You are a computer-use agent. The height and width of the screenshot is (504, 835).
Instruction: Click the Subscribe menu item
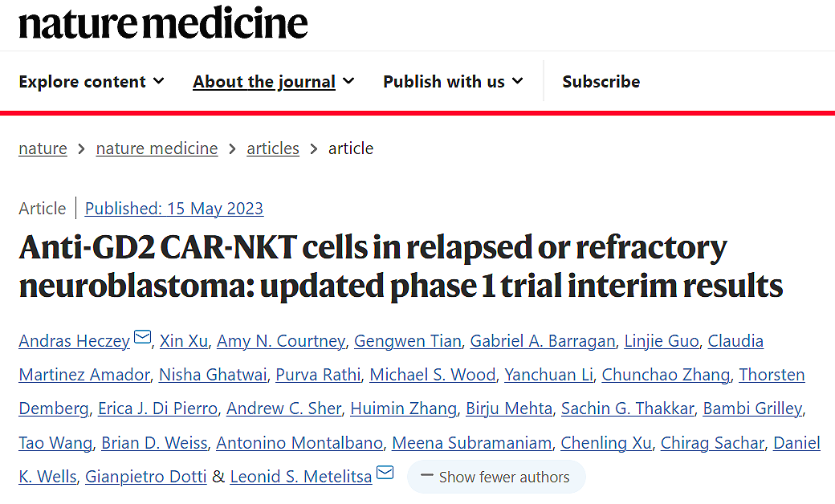(x=601, y=81)
